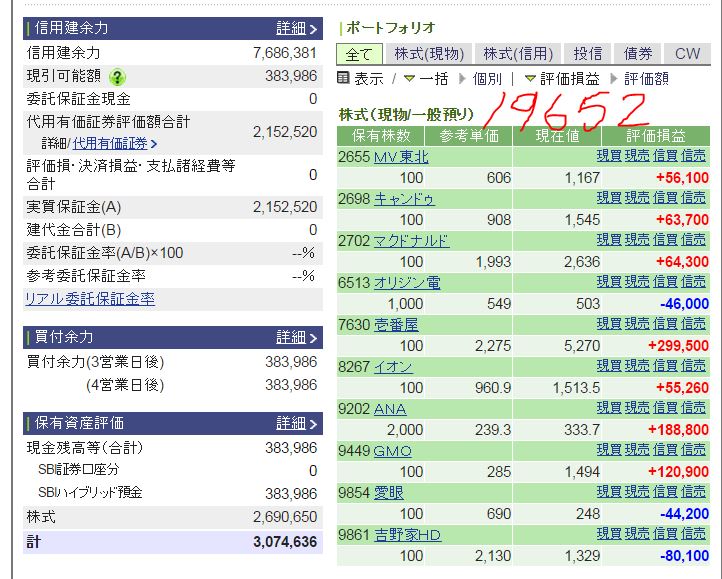The image size is (722, 579).
Task: Switch to the 株式(信用) tab
Action: point(518,54)
